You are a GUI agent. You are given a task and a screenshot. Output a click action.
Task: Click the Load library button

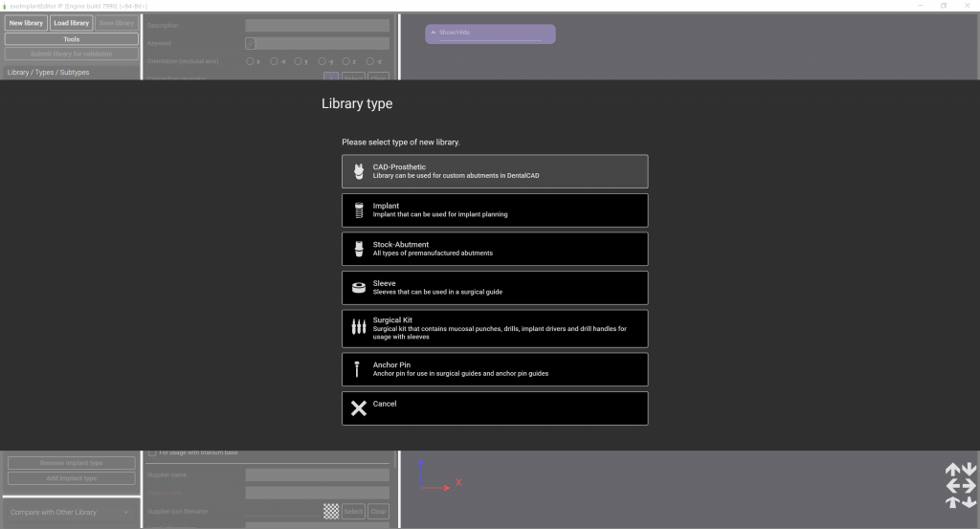click(71, 23)
